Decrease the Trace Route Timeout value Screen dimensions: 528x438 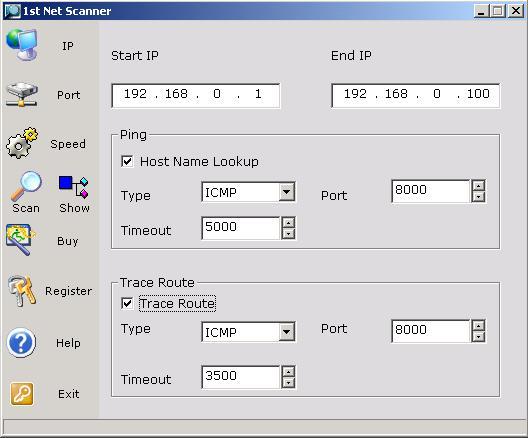[288, 383]
